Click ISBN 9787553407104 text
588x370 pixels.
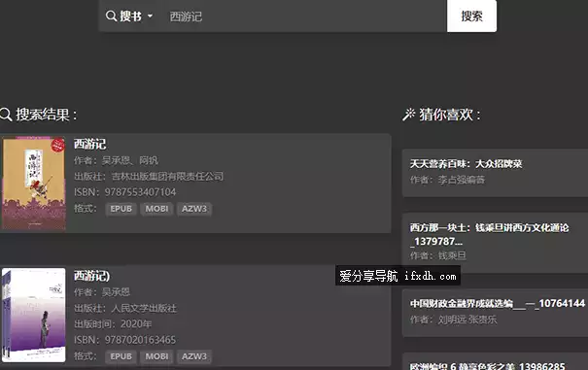(x=140, y=192)
